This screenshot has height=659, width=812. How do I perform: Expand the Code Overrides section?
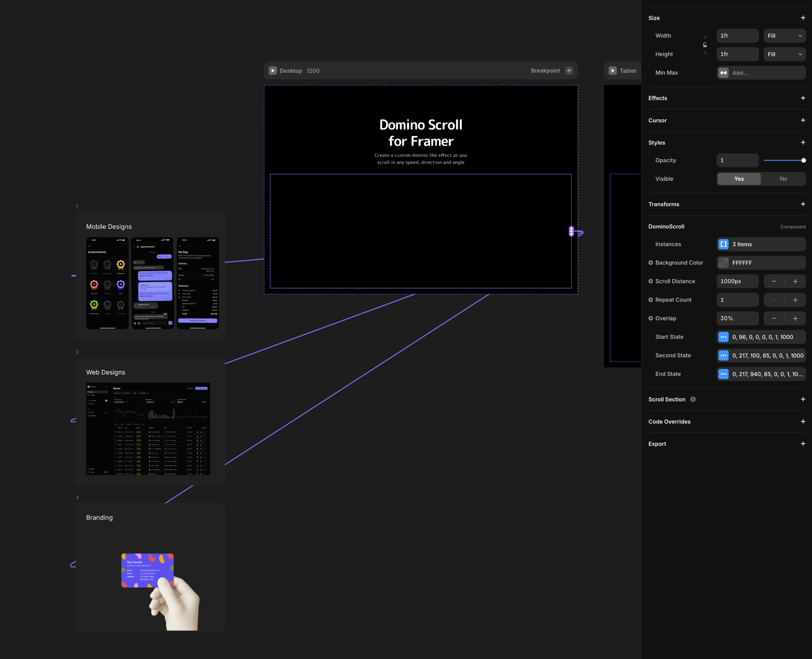click(x=803, y=422)
